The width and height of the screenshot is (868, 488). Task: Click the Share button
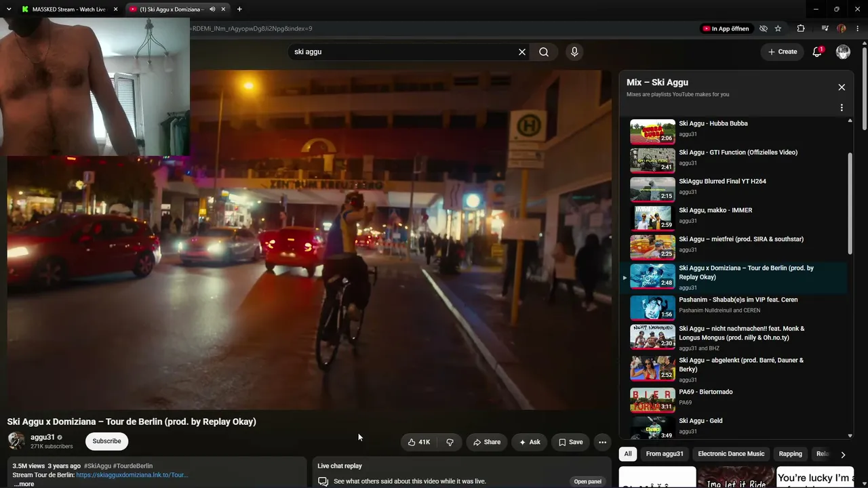point(487,442)
